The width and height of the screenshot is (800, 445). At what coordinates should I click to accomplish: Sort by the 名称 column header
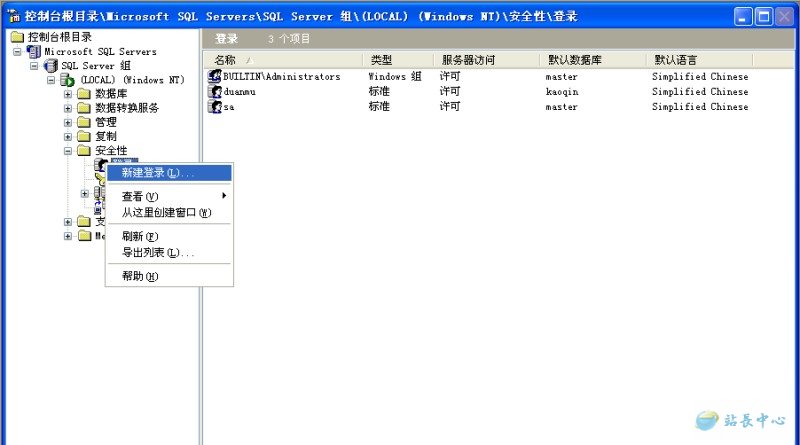284,60
